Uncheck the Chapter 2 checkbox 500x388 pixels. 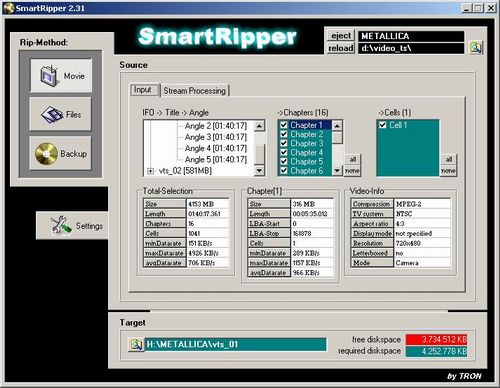(x=284, y=134)
